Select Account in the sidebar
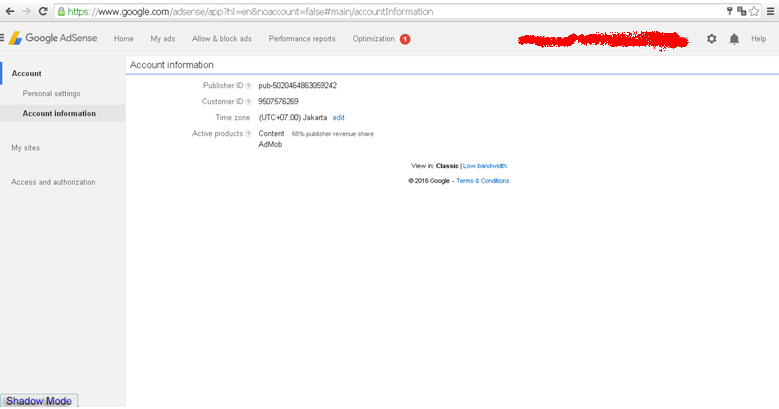The image size is (779, 409). point(27,74)
